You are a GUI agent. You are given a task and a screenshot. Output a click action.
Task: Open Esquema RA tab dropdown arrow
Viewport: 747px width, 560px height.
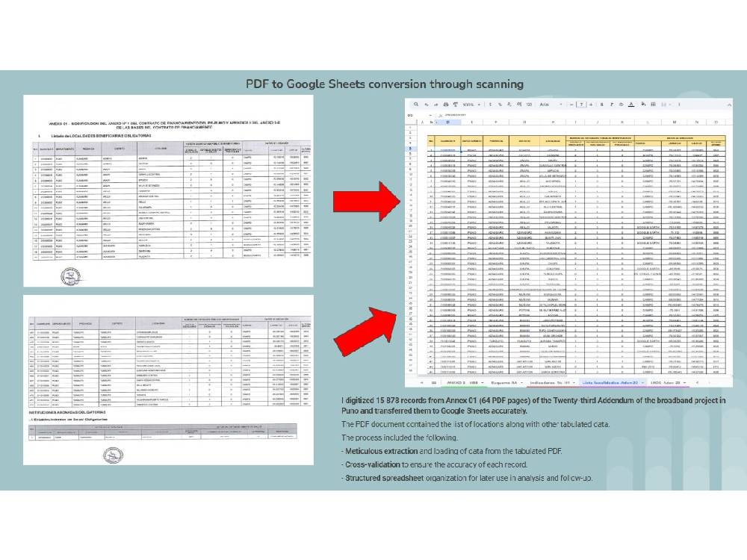(x=521, y=382)
